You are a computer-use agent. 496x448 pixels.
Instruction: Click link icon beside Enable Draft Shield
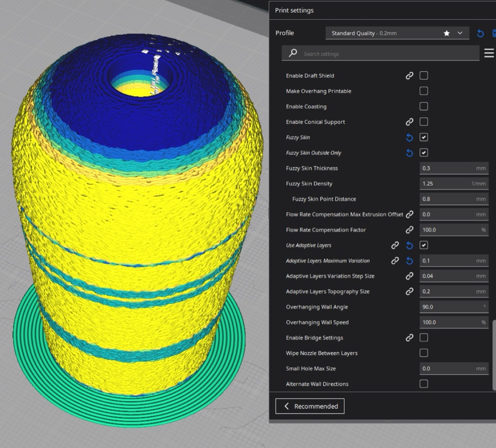click(409, 75)
